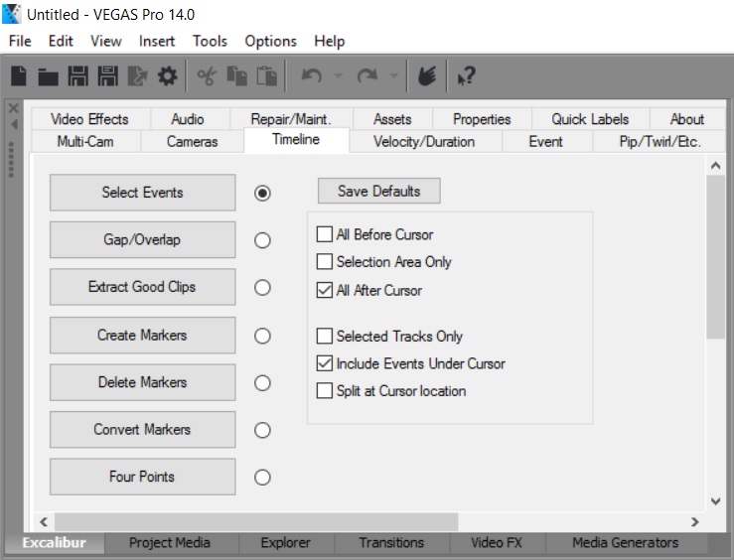
Task: Tick the Selected Tracks Only checkbox
Action: point(324,337)
